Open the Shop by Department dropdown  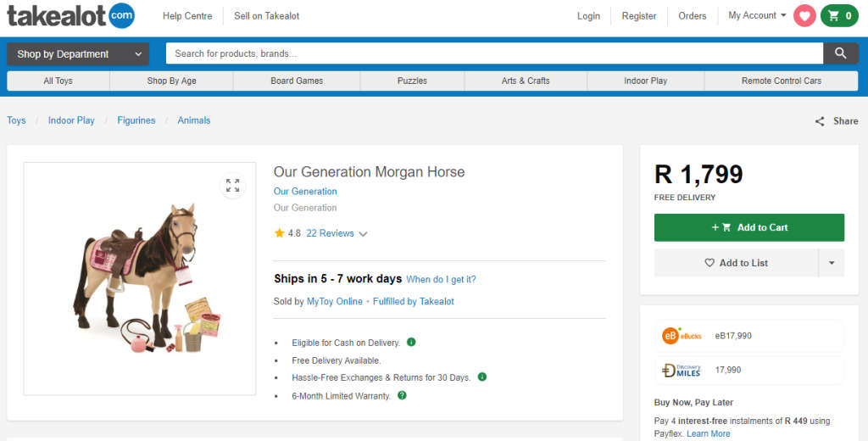[78, 53]
